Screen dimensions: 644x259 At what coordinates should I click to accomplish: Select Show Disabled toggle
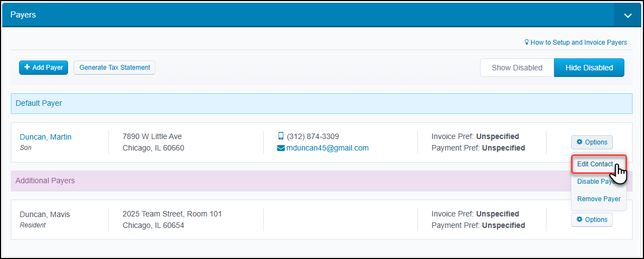click(517, 68)
